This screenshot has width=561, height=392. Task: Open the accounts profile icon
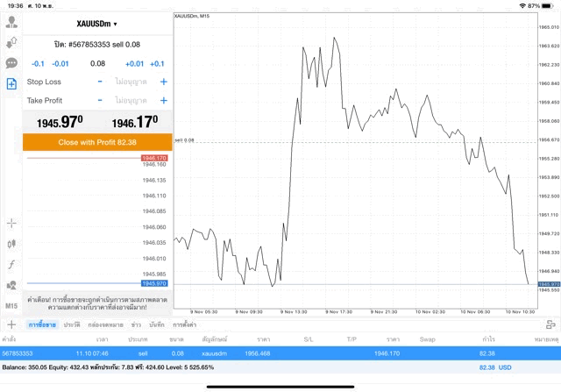pyautogui.click(x=11, y=22)
